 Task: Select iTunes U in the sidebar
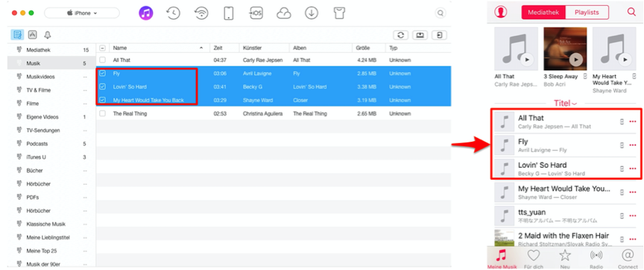coord(51,157)
